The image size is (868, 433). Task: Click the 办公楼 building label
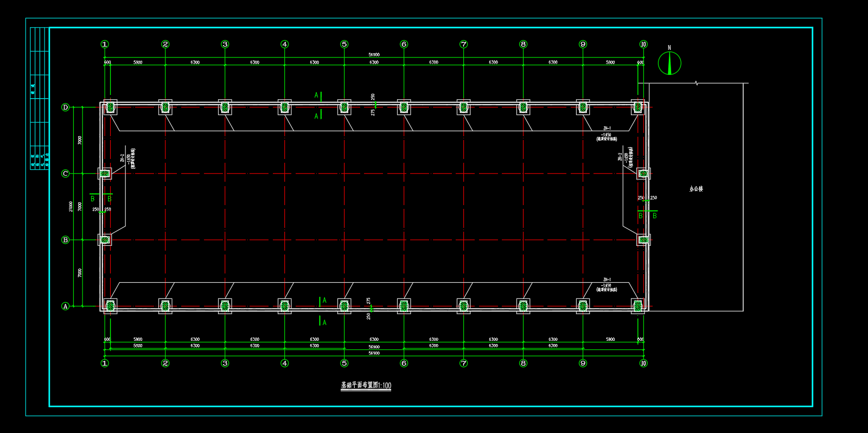coord(696,189)
